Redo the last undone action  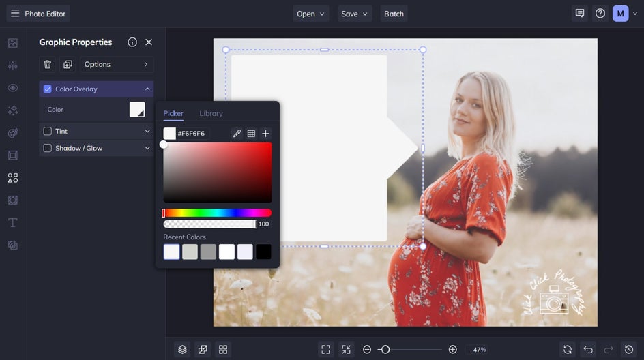609,349
